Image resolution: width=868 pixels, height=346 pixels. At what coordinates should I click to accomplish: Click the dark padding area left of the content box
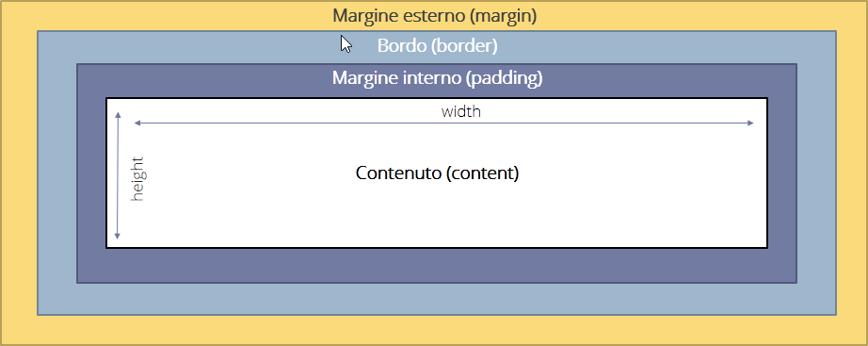[91, 173]
